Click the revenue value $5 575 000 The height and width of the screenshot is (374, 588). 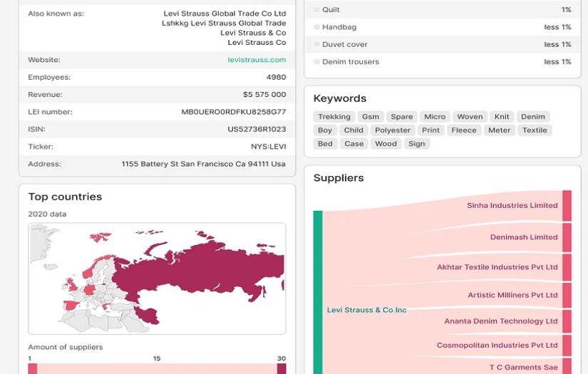(x=264, y=95)
